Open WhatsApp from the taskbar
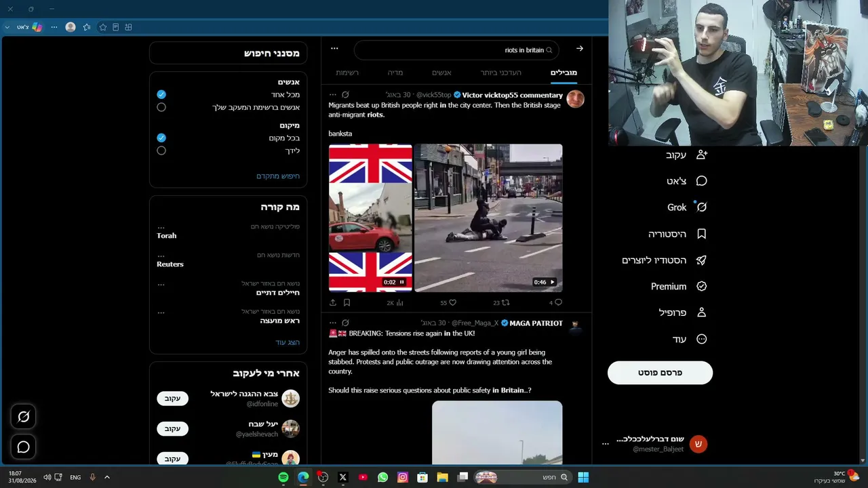This screenshot has height=488, width=868. [x=382, y=477]
